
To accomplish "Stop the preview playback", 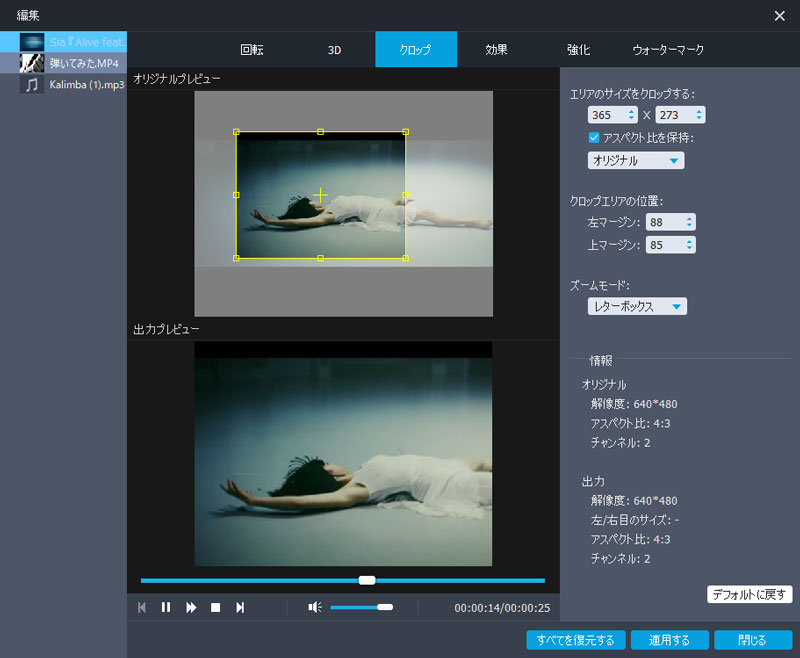I will point(215,608).
